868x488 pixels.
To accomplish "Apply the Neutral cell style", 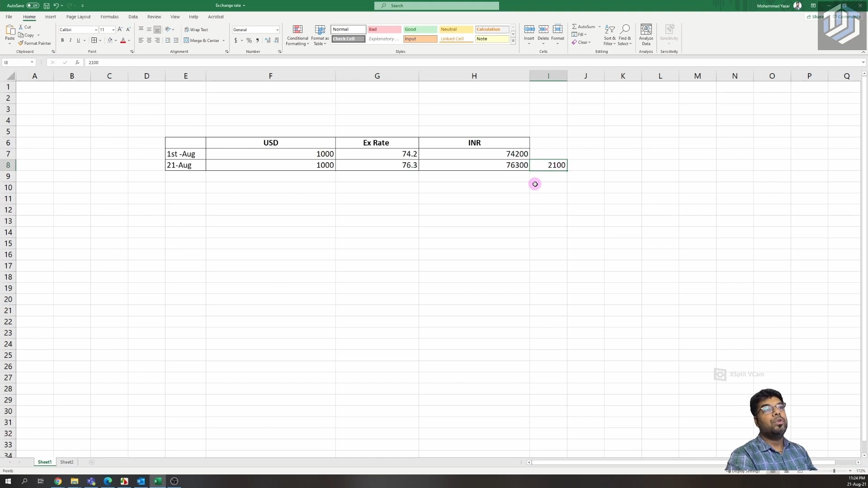I will tap(456, 29).
